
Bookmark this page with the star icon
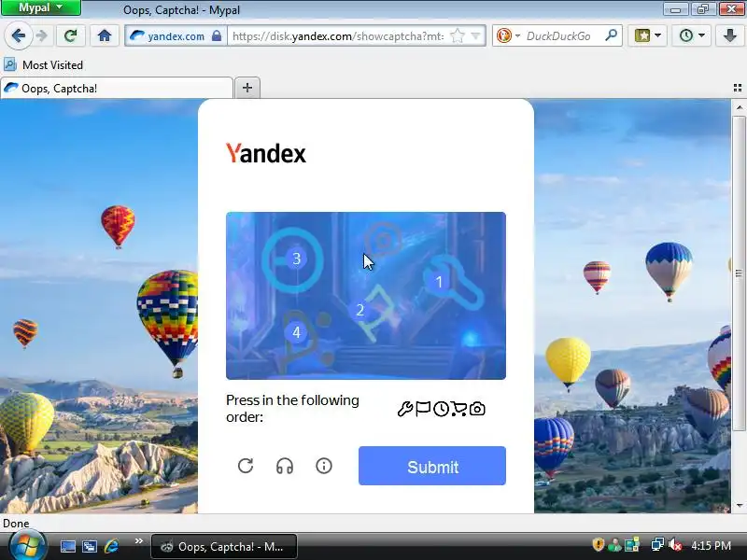[457, 35]
